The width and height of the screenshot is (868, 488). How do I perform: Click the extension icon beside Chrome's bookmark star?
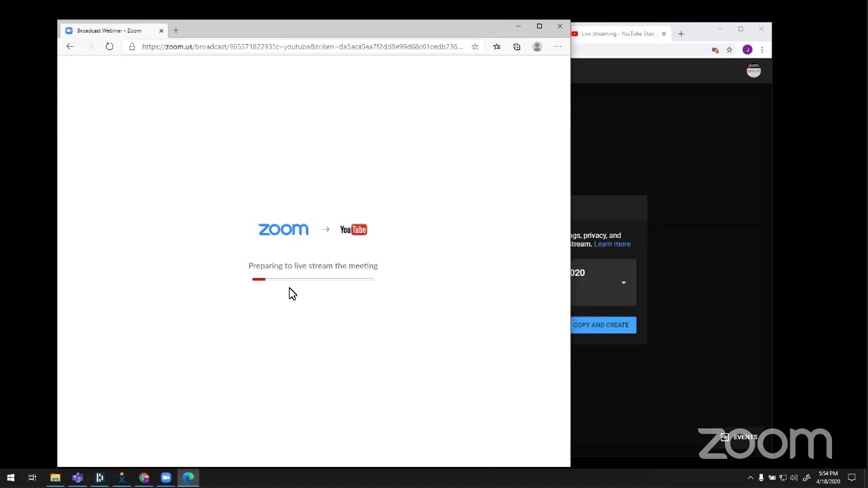pyautogui.click(x=715, y=49)
